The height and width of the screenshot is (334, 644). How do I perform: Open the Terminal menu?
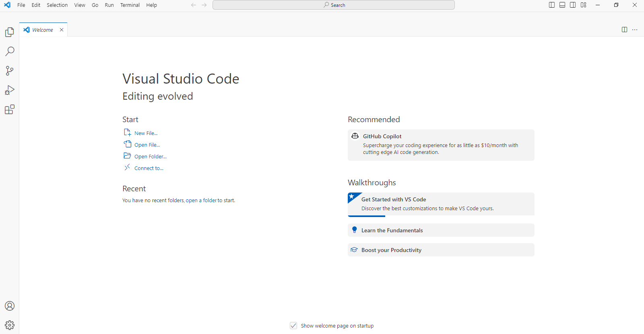click(x=130, y=5)
